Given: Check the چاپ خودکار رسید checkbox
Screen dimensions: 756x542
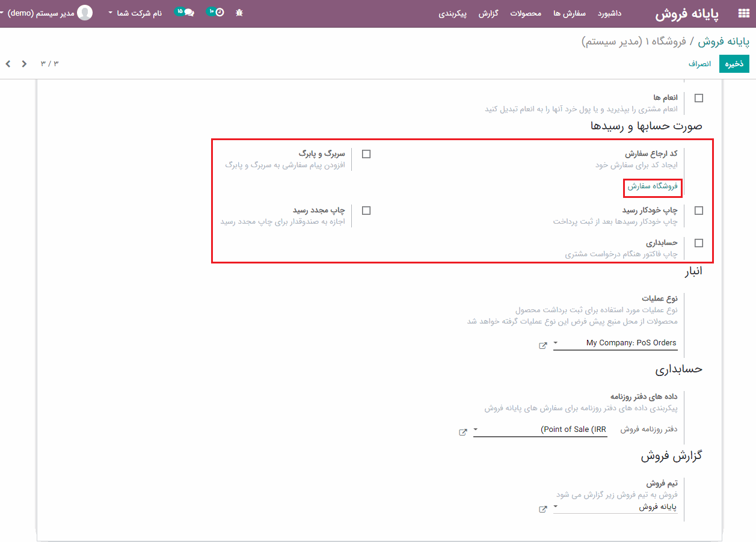Looking at the screenshot, I should (698, 211).
